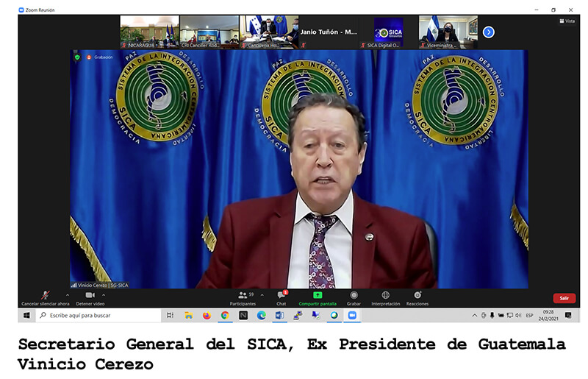Viewport: 588px width, 379px height.
Task: Open the Interpretación language globe
Action: tap(385, 298)
